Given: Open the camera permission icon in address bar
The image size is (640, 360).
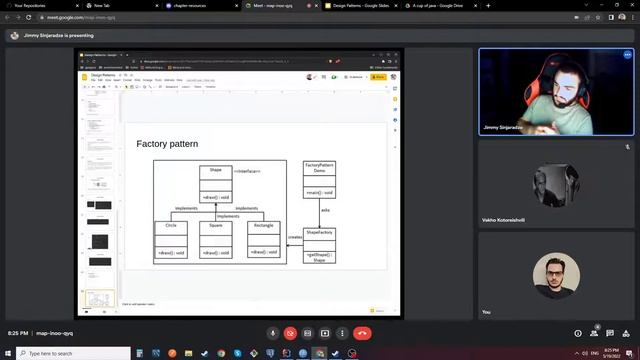Looking at the screenshot, I should click(576, 18).
